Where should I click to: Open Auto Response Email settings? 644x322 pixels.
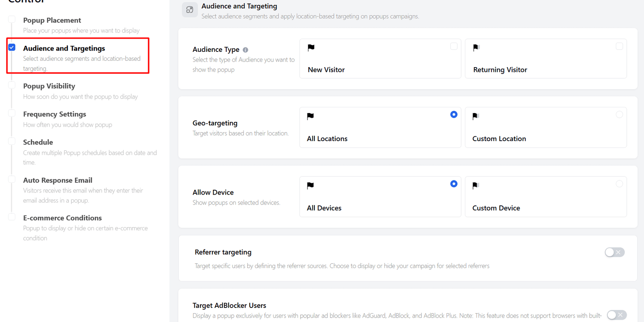(58, 180)
